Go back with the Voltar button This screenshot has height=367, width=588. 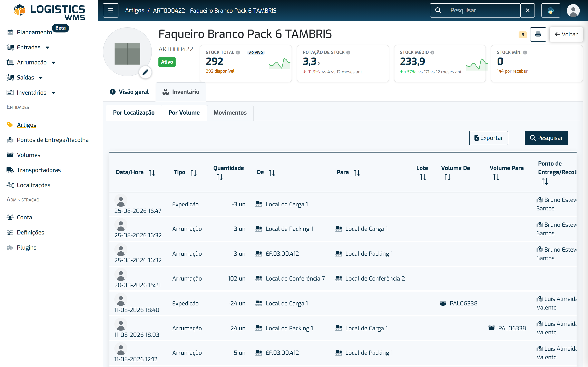point(566,34)
